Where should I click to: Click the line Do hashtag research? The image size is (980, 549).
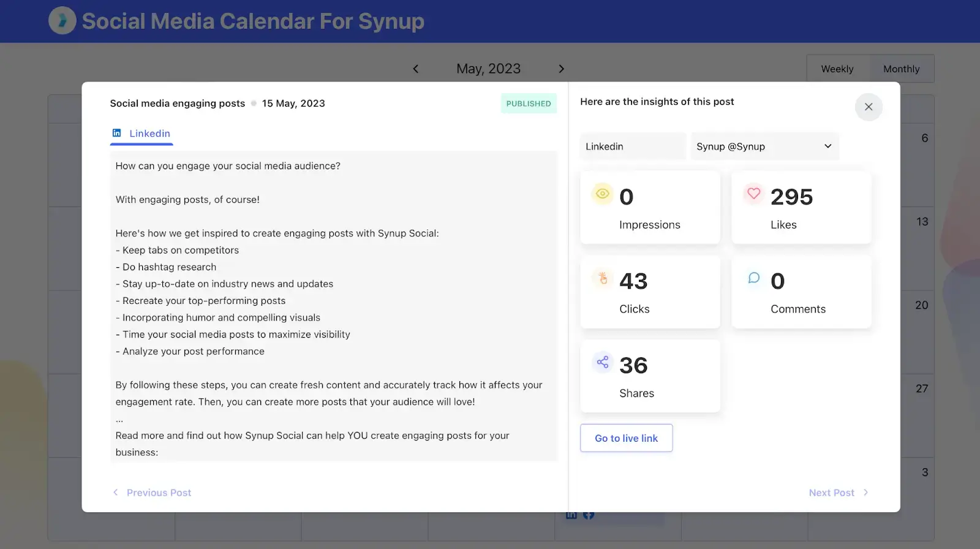(166, 267)
